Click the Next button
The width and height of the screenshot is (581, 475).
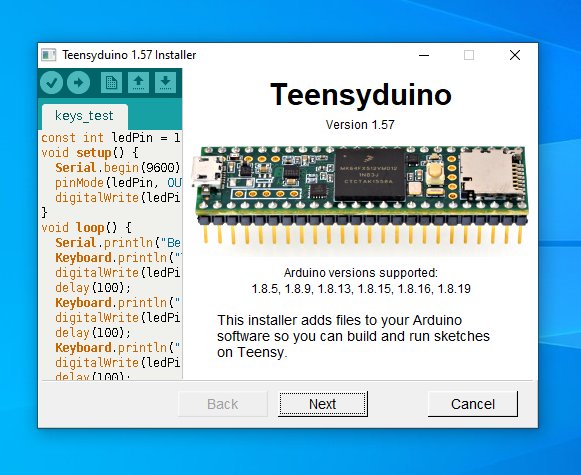(x=323, y=404)
